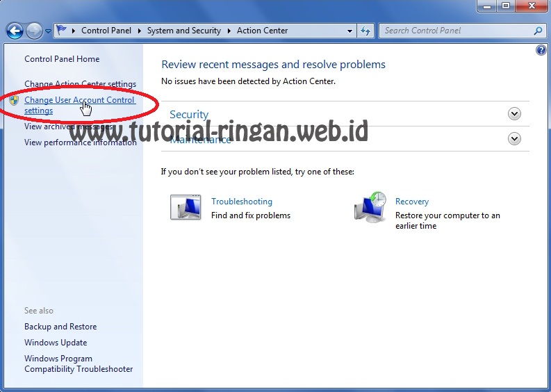Click the UAC shield icon
Image resolution: width=551 pixels, height=392 pixels.
point(14,100)
